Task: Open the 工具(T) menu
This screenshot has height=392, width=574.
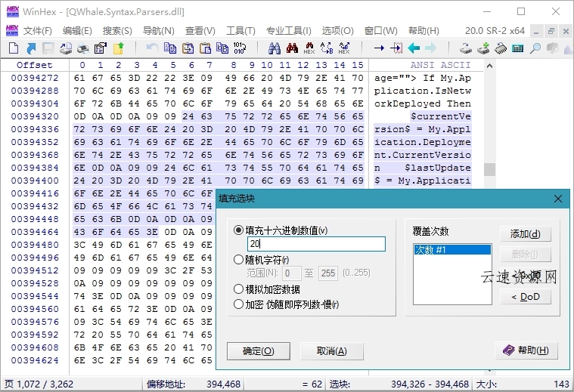Action: pyautogui.click(x=240, y=31)
